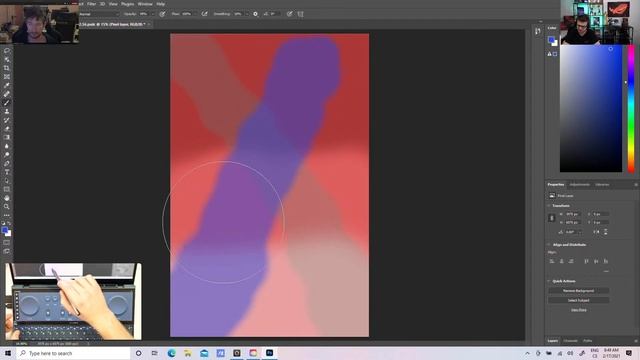The width and height of the screenshot is (640, 360).
Task: Flip layer vertically in Transform section
Action: click(605, 232)
